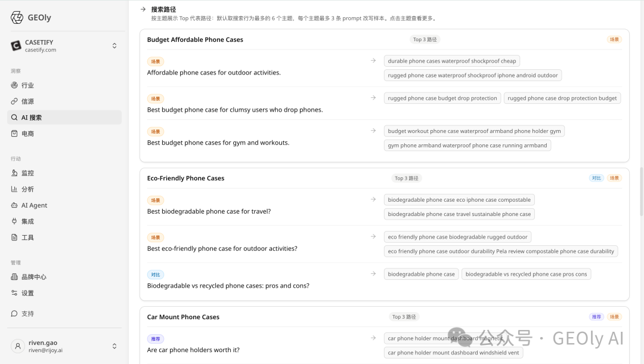Click the 工具 document icon
This screenshot has width=644, height=364.
[14, 237]
